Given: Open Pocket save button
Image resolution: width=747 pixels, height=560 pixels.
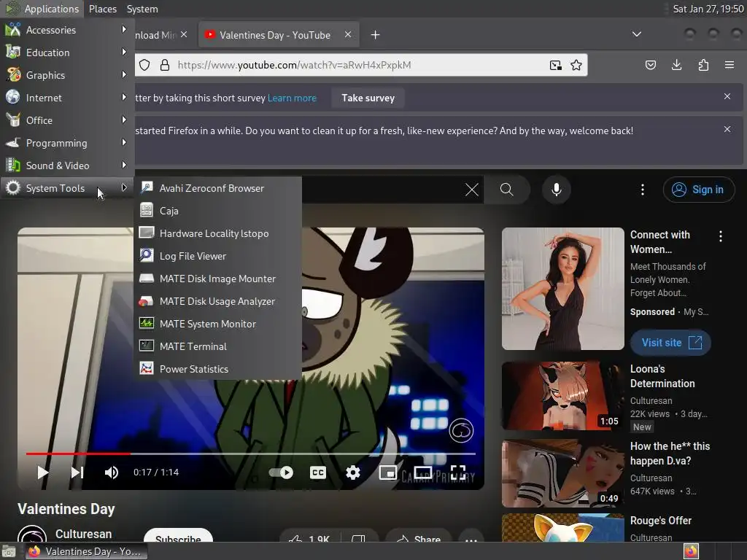Looking at the screenshot, I should (x=650, y=65).
